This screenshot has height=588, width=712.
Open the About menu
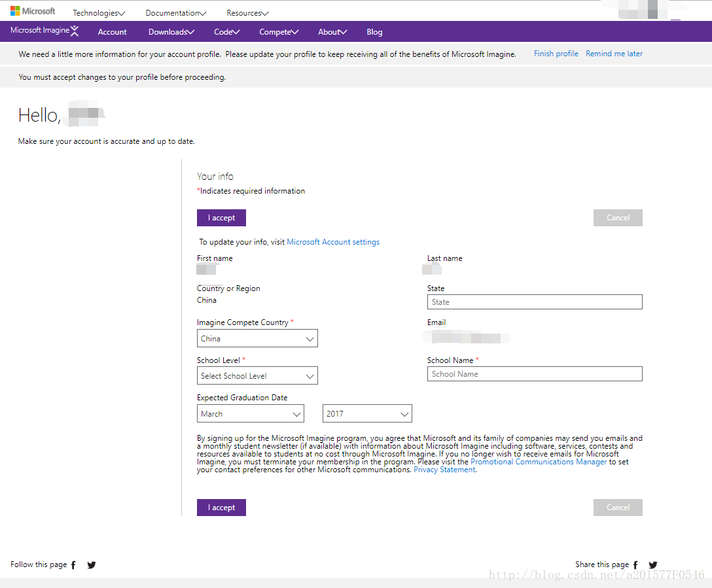point(332,32)
